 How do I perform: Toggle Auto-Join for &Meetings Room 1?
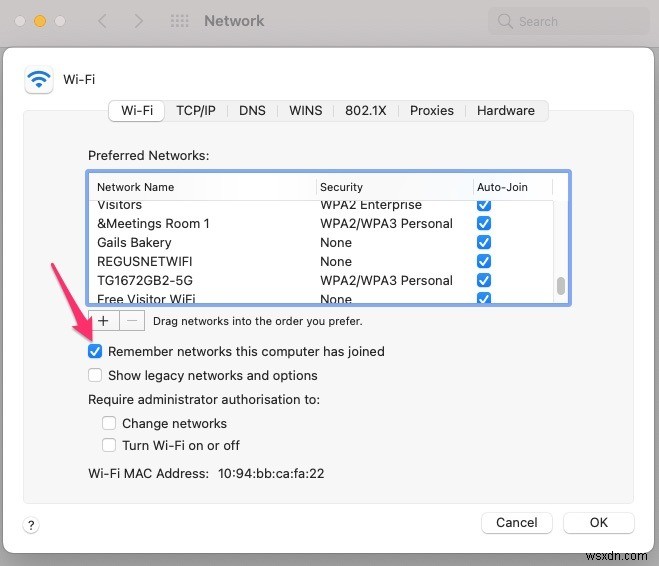pyautogui.click(x=484, y=223)
